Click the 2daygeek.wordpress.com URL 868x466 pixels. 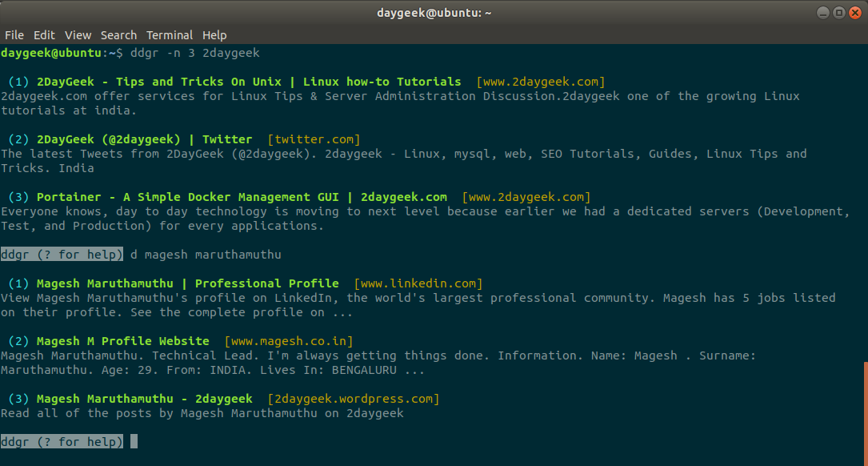[353, 399]
